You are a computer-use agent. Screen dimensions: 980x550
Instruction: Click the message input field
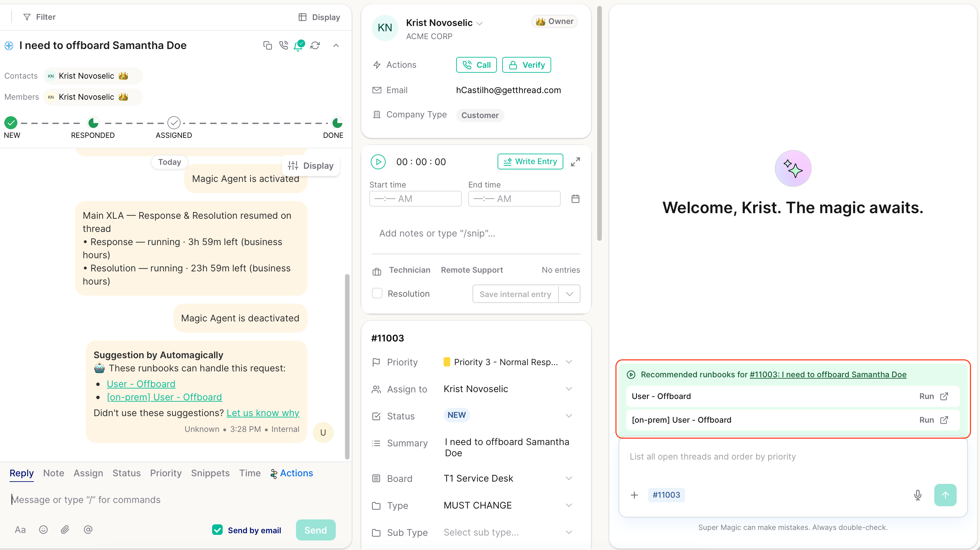click(x=173, y=500)
